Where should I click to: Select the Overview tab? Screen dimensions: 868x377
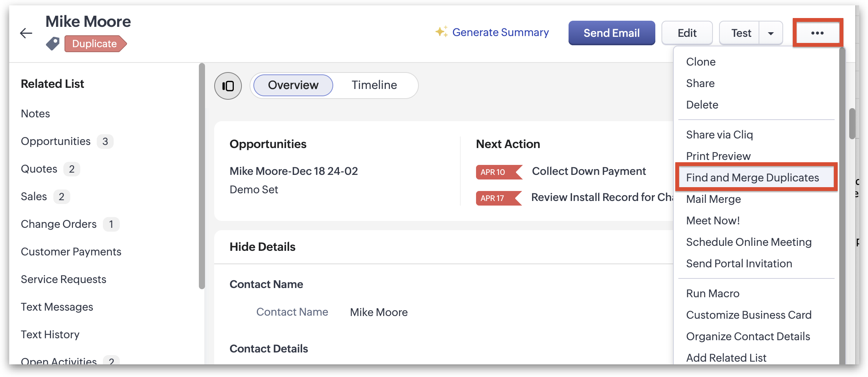[x=293, y=85]
